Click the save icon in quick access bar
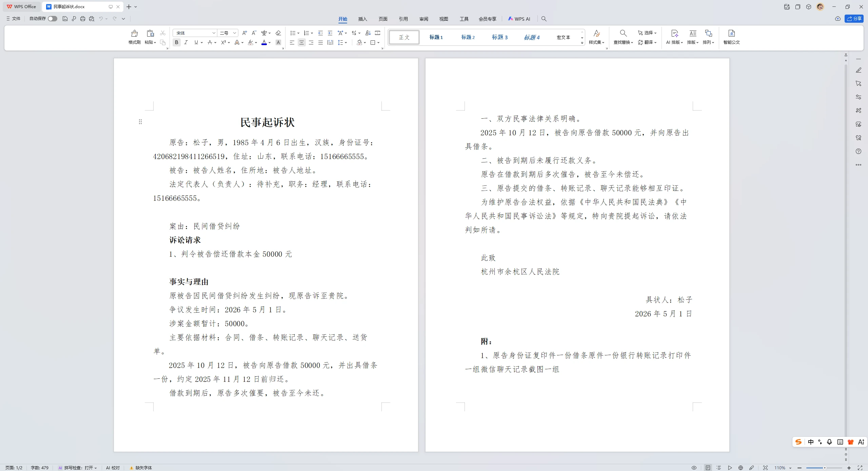This screenshot has height=471, width=868. (x=65, y=19)
